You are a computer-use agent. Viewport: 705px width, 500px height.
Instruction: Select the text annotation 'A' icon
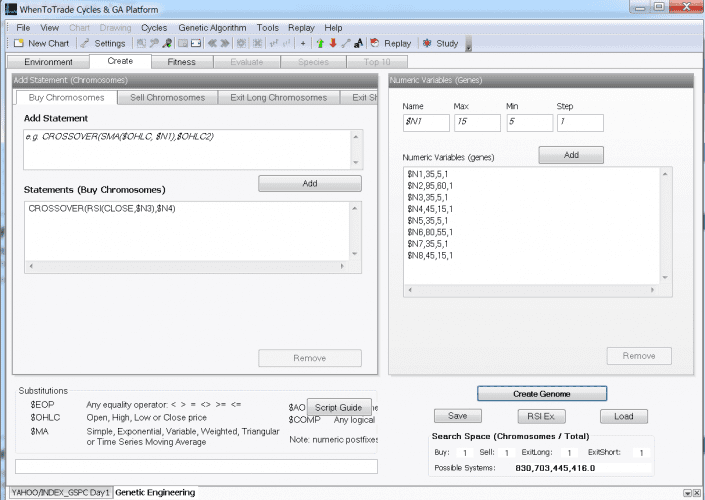coord(358,43)
